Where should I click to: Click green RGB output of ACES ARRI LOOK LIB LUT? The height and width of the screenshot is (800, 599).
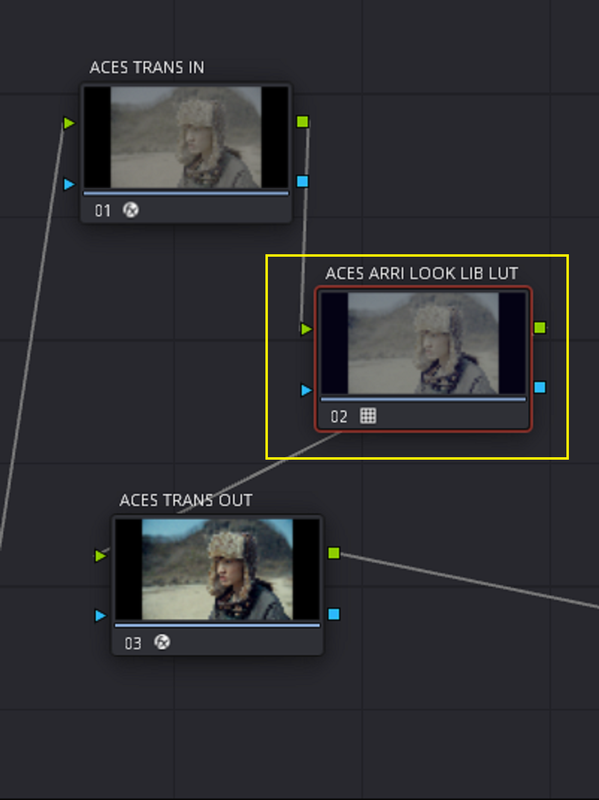(540, 328)
